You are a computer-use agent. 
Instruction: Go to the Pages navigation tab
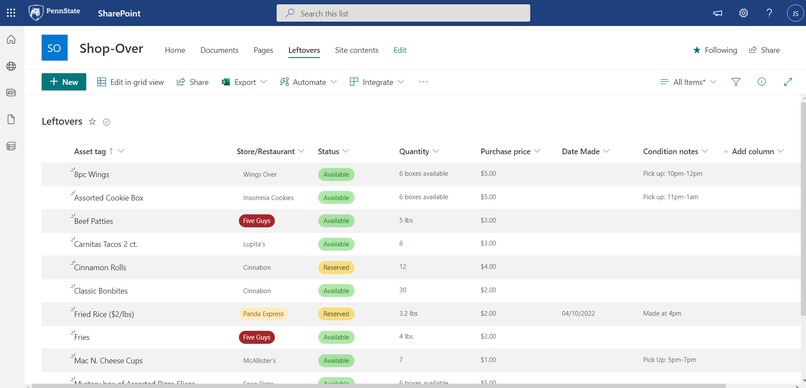263,50
